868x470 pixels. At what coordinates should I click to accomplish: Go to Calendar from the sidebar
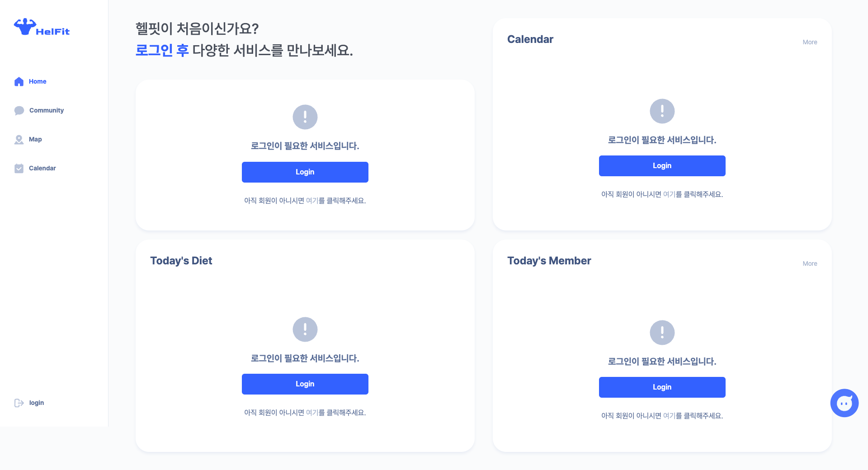(x=42, y=168)
